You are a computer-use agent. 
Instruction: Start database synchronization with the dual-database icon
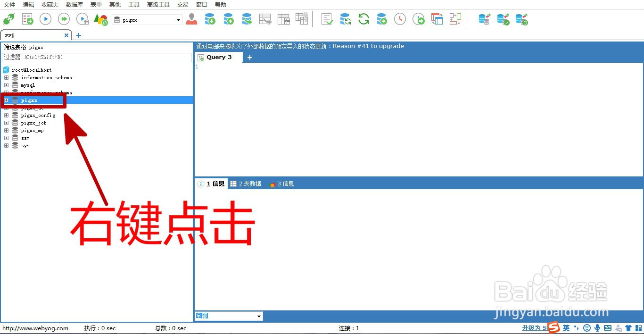point(484,19)
